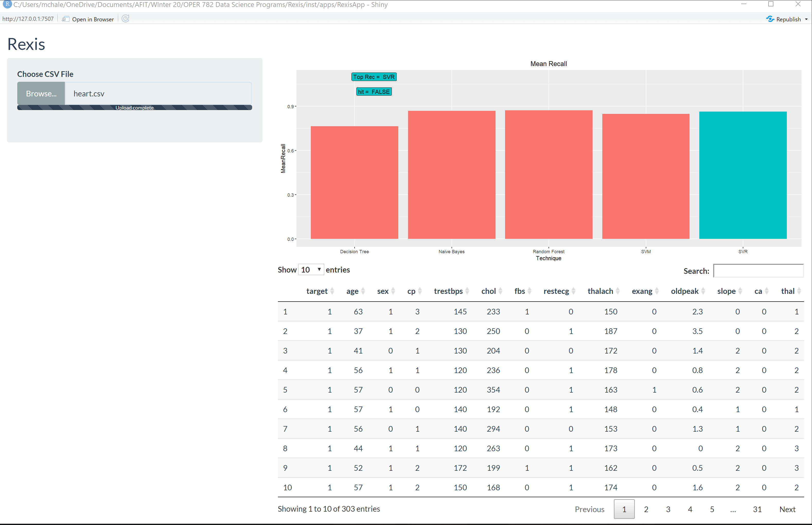The height and width of the screenshot is (525, 812).
Task: Click the Decision Tree bar in chart
Action: (x=354, y=183)
